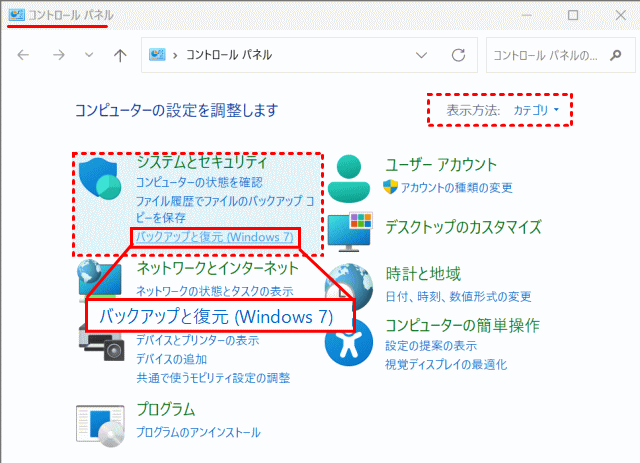The image size is (640, 463).
Task: Click the System and Security shield icon
Action: click(100, 178)
